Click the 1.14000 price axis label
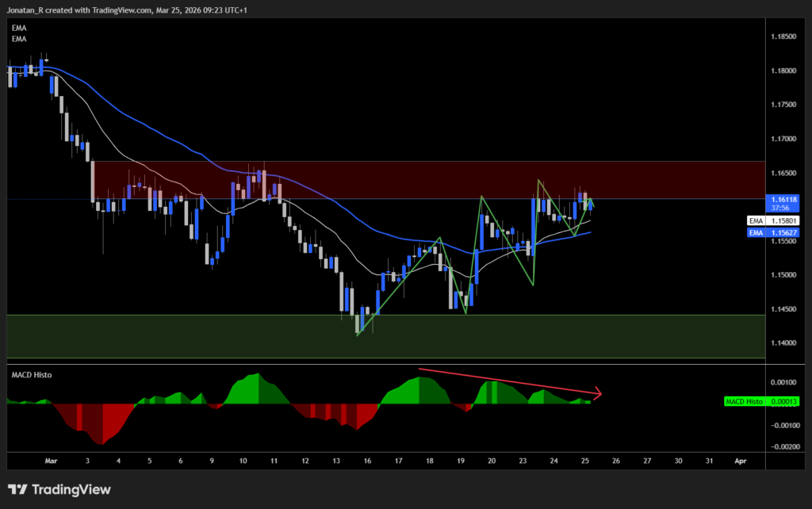This screenshot has height=509, width=812. point(783,343)
